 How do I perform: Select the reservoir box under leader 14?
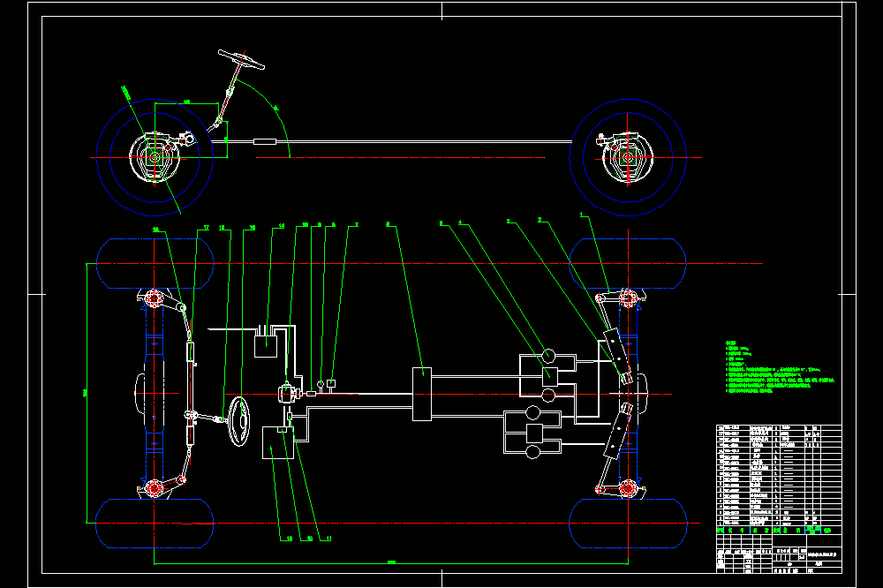[x=265, y=346]
